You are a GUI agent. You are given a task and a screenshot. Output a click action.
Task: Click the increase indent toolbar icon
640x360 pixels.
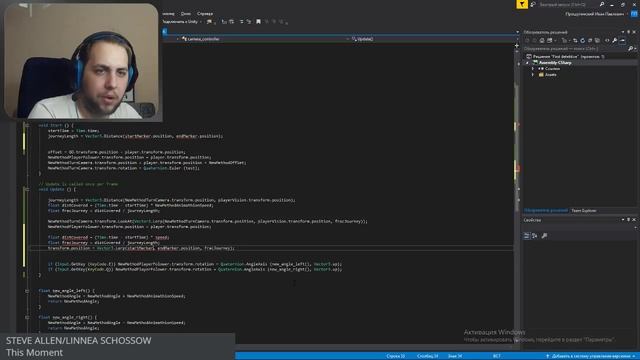click(231, 22)
